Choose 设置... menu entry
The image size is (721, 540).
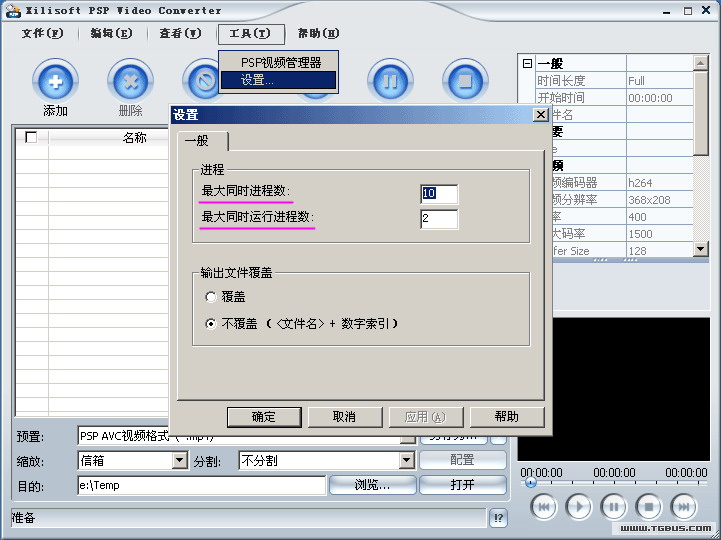(x=279, y=80)
